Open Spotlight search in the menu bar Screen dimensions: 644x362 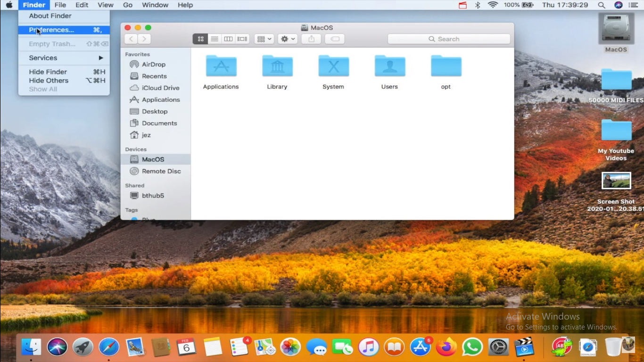click(602, 5)
